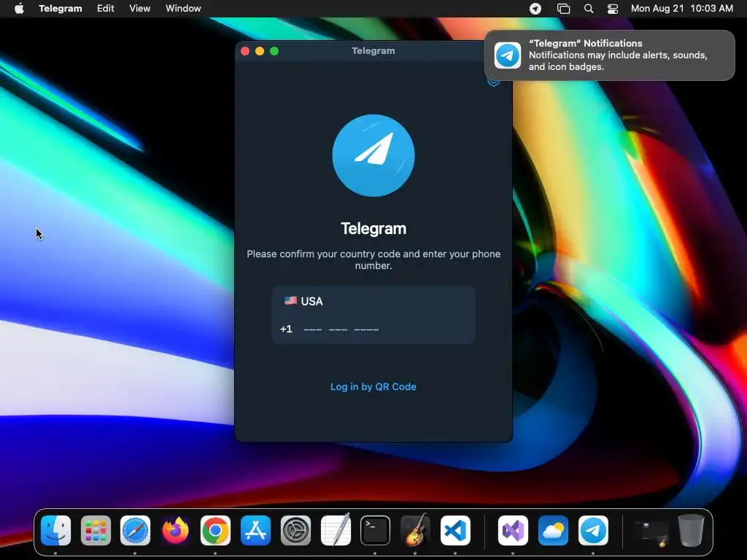Image resolution: width=747 pixels, height=560 pixels.
Task: Open Finder from the dock
Action: (x=55, y=530)
